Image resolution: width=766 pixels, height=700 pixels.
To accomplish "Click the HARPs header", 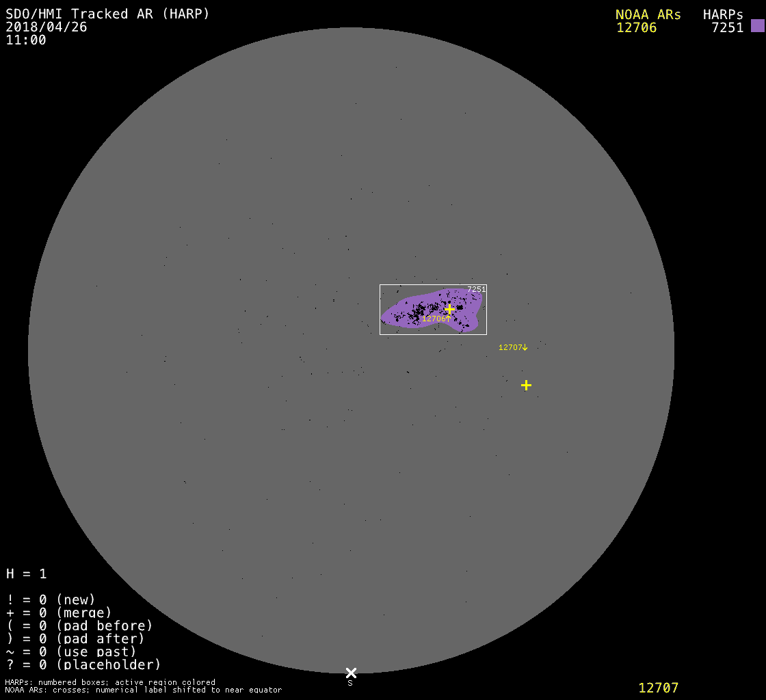I will point(723,14).
